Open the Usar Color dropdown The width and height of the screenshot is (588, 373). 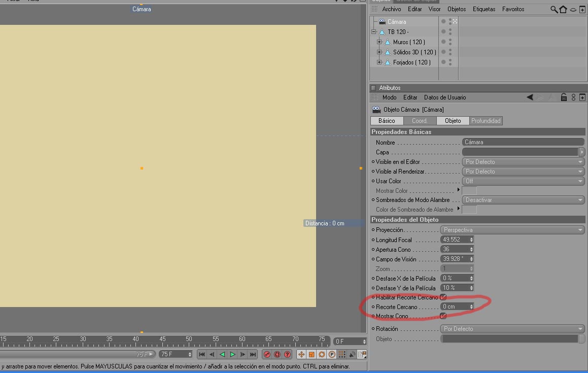523,181
